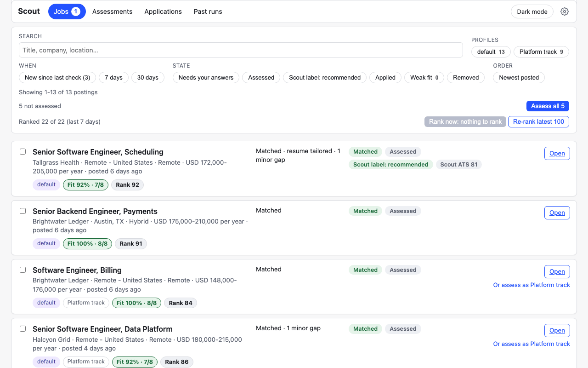This screenshot has width=588, height=368.
Task: Click the Rank 86 badge
Action: (x=177, y=362)
